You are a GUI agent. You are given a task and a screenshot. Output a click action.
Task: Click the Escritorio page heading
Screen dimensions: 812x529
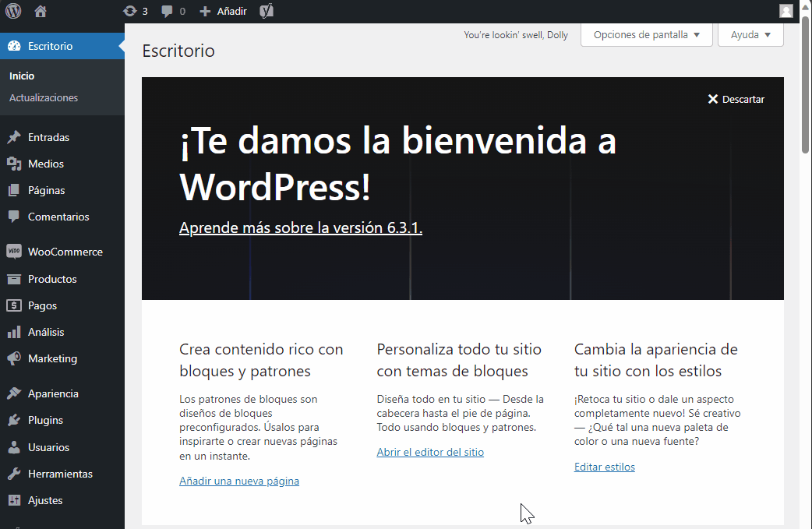[178, 51]
